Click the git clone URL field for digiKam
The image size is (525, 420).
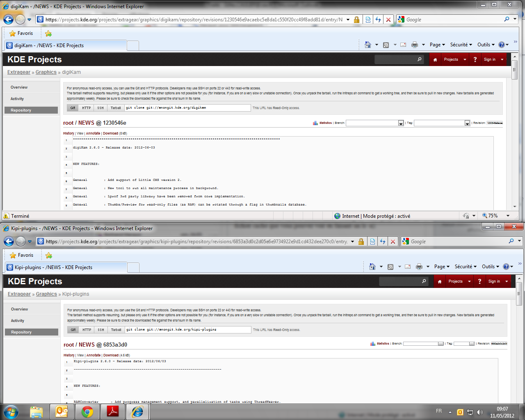[187, 108]
